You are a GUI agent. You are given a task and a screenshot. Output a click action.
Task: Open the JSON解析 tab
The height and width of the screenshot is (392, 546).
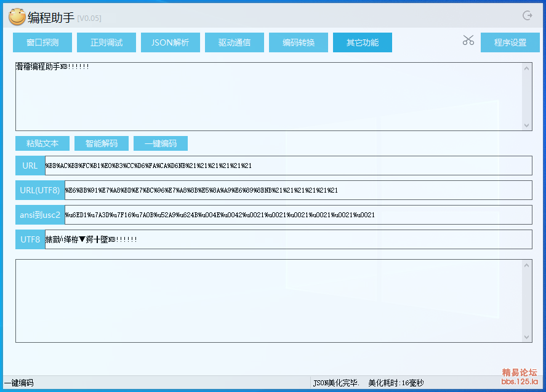point(171,42)
